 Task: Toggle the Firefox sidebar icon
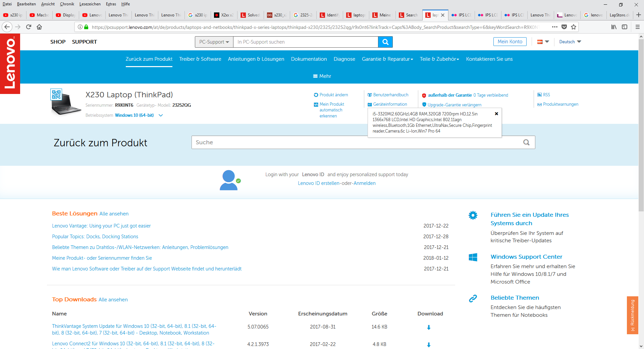(x=625, y=27)
